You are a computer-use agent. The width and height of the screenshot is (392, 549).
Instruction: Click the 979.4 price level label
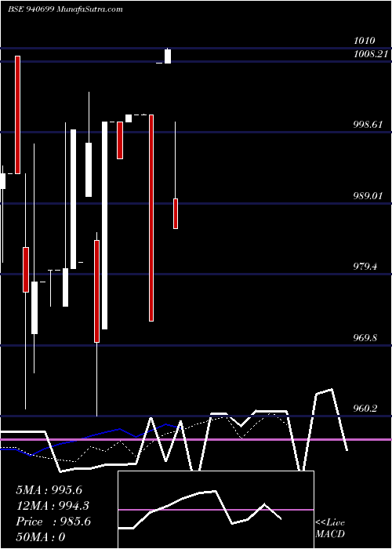click(365, 267)
